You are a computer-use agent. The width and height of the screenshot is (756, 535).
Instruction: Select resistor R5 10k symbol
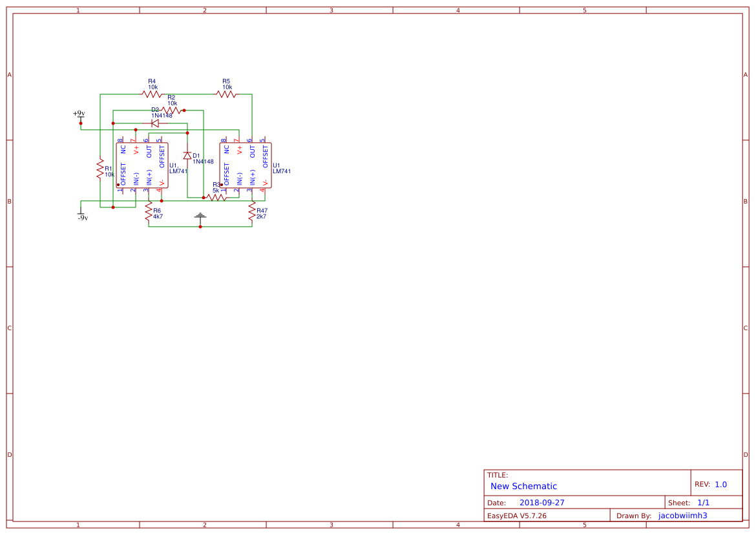[226, 92]
